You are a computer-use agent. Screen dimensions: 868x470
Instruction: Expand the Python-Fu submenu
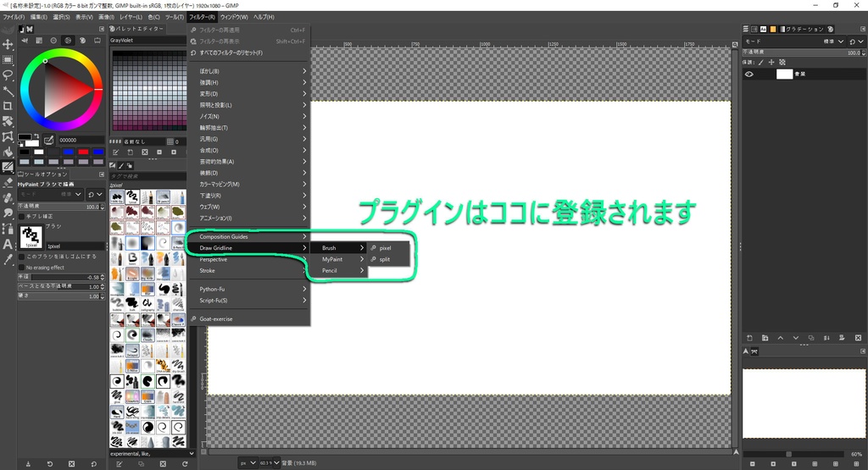(248, 289)
